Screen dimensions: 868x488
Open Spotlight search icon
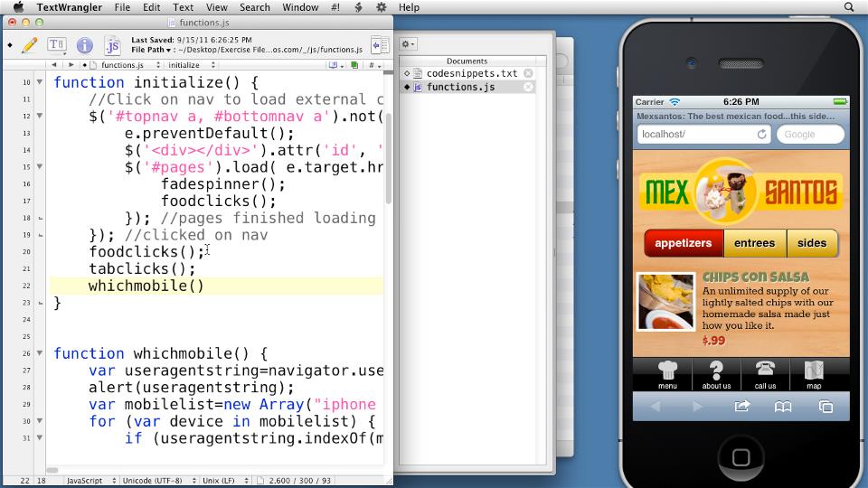pyautogui.click(x=849, y=7)
